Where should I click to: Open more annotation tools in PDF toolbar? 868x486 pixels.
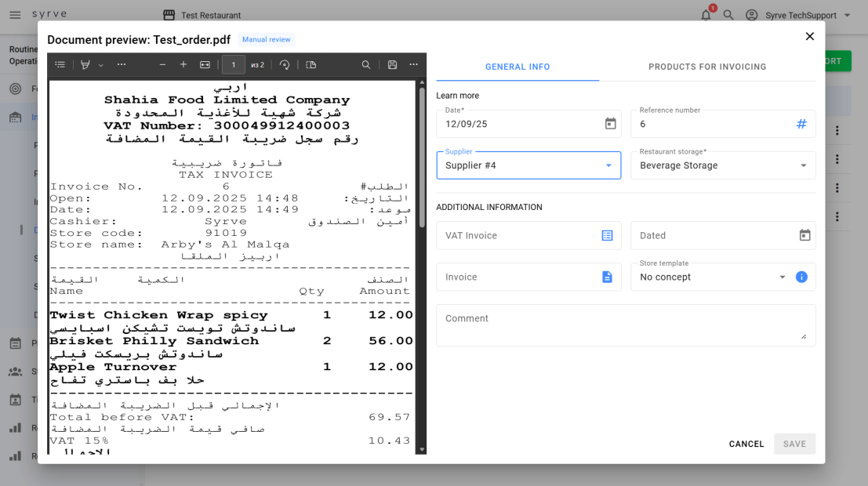coord(122,65)
